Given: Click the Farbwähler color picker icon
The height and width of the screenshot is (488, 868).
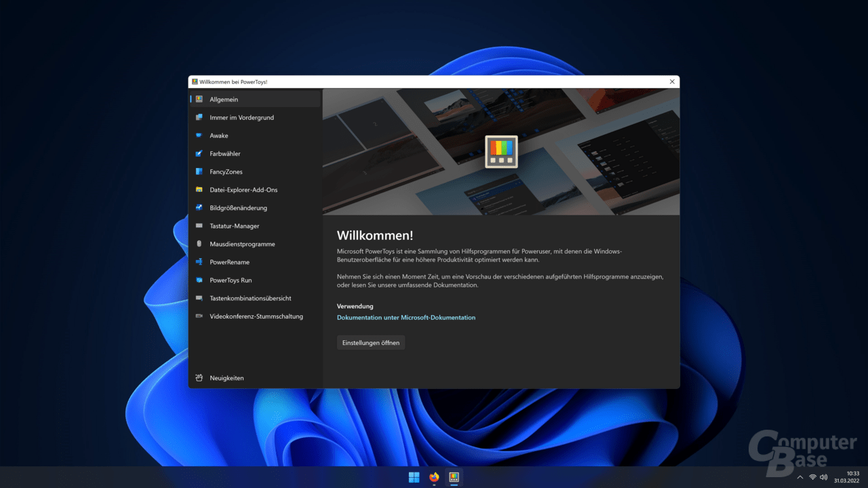Looking at the screenshot, I should 199,154.
